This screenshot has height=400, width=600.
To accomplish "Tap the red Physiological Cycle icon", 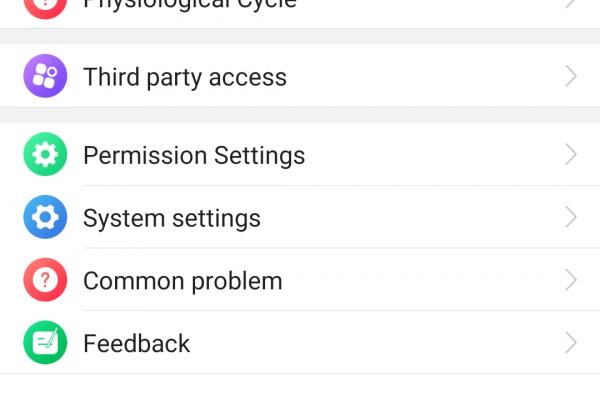I will (x=45, y=5).
